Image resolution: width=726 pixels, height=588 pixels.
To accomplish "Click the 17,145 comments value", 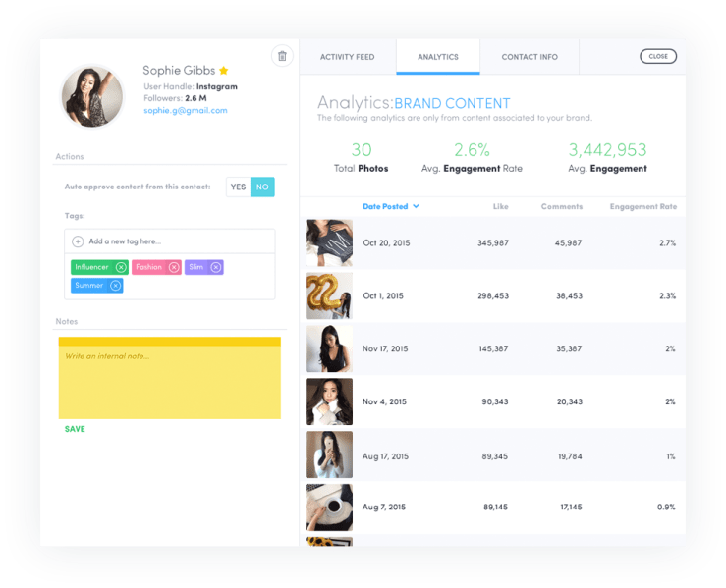I will (x=571, y=508).
